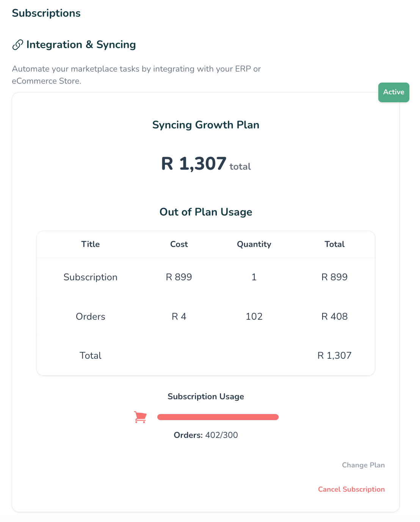The height and width of the screenshot is (522, 420).
Task: Click the link icon beside Integration & Syncing
Action: click(x=18, y=45)
